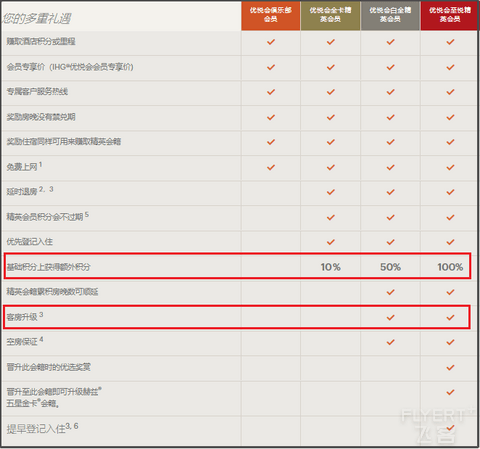Click 专属客户服务热线 checkmark under 至悦精英会员
480x449 pixels.
tap(450, 92)
